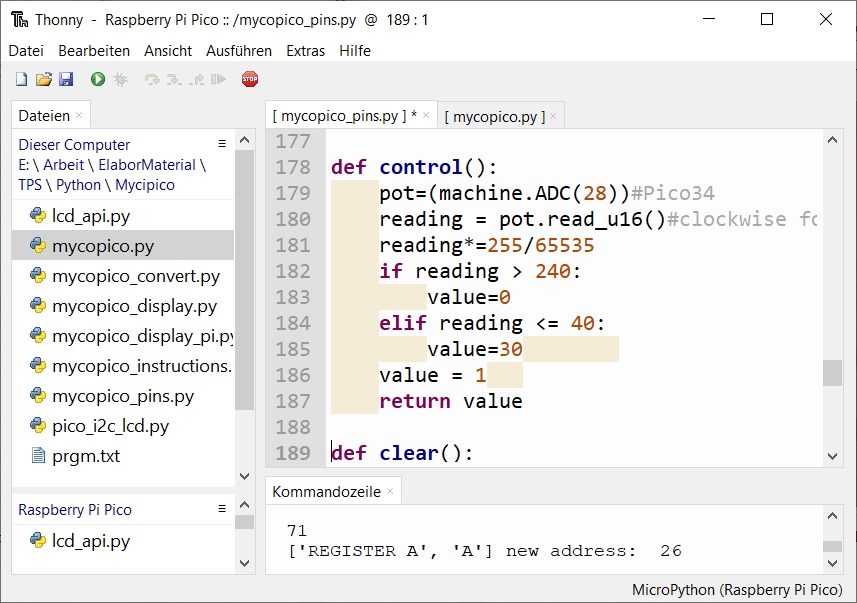This screenshot has height=603, width=857.
Task: Open the Ausführen menu
Action: click(x=238, y=51)
